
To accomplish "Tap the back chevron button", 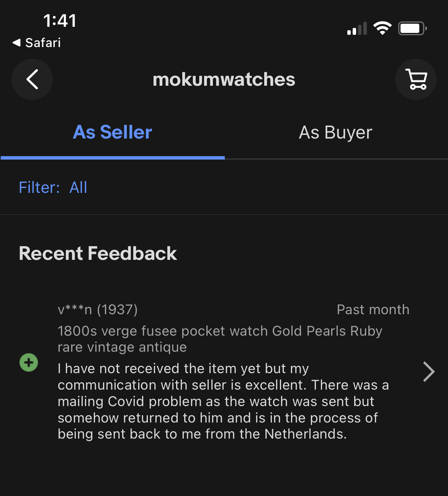I will [32, 79].
